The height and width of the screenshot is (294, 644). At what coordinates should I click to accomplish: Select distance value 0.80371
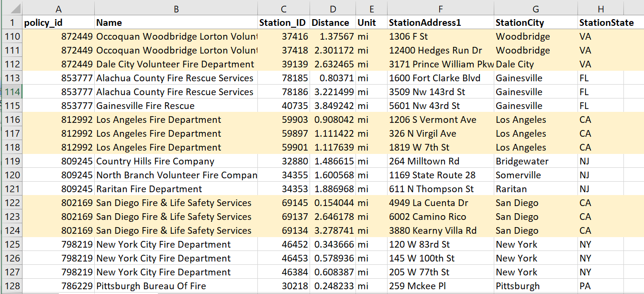click(x=333, y=78)
